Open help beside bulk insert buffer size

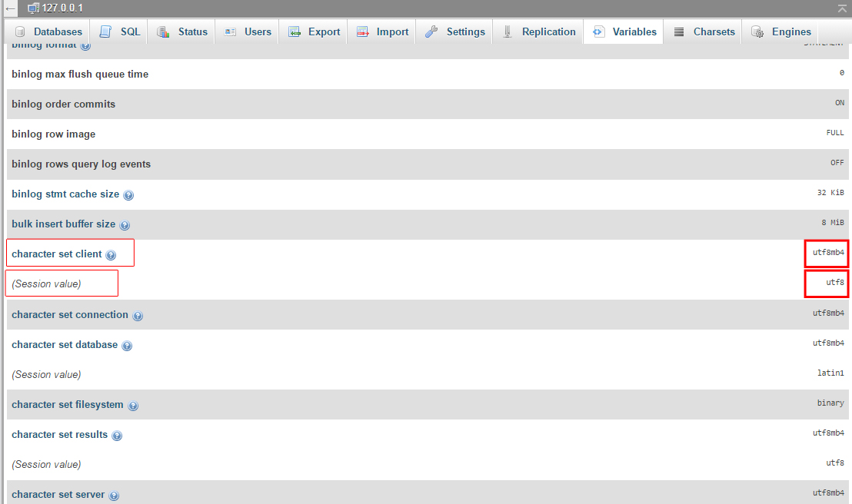(x=125, y=225)
